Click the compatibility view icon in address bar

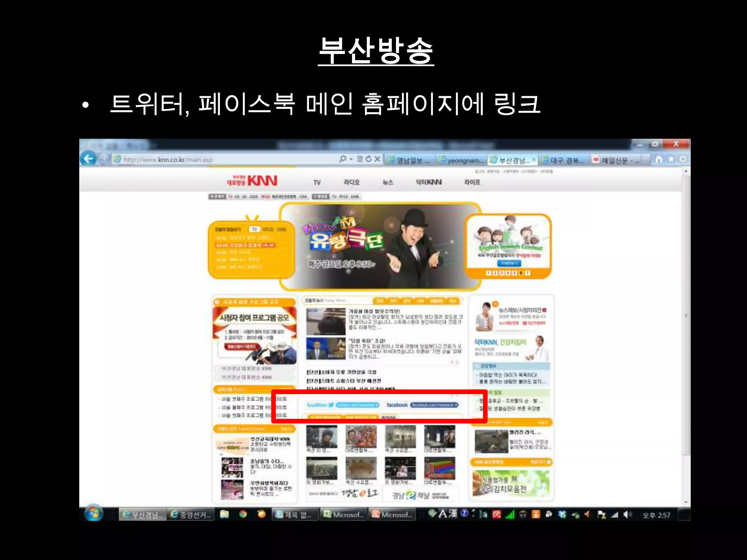(360, 159)
